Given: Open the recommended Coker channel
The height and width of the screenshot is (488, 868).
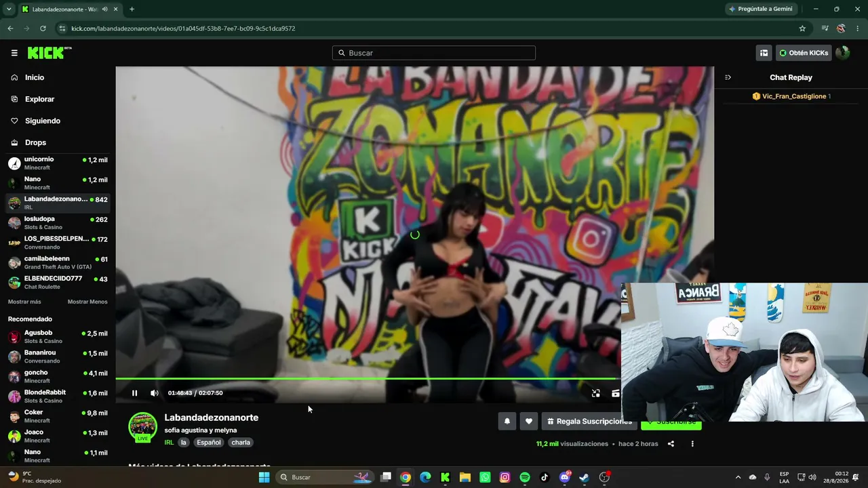Looking at the screenshot, I should tap(58, 416).
